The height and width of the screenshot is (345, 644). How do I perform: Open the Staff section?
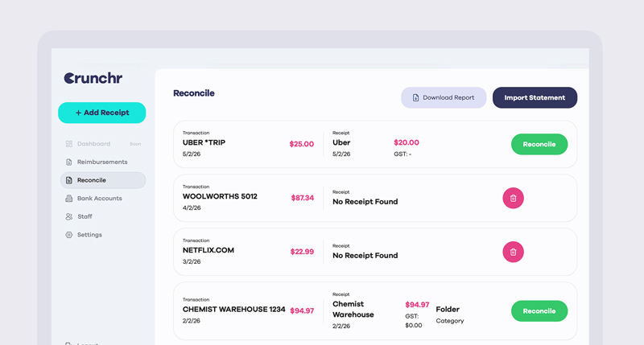103,216
